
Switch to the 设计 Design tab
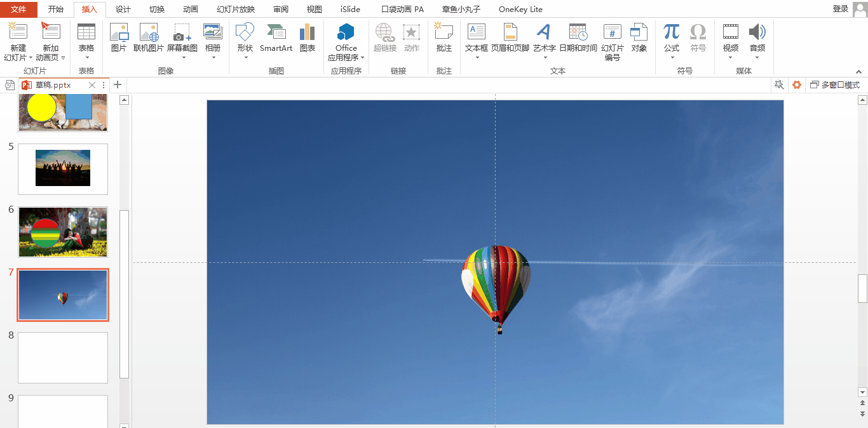point(123,10)
